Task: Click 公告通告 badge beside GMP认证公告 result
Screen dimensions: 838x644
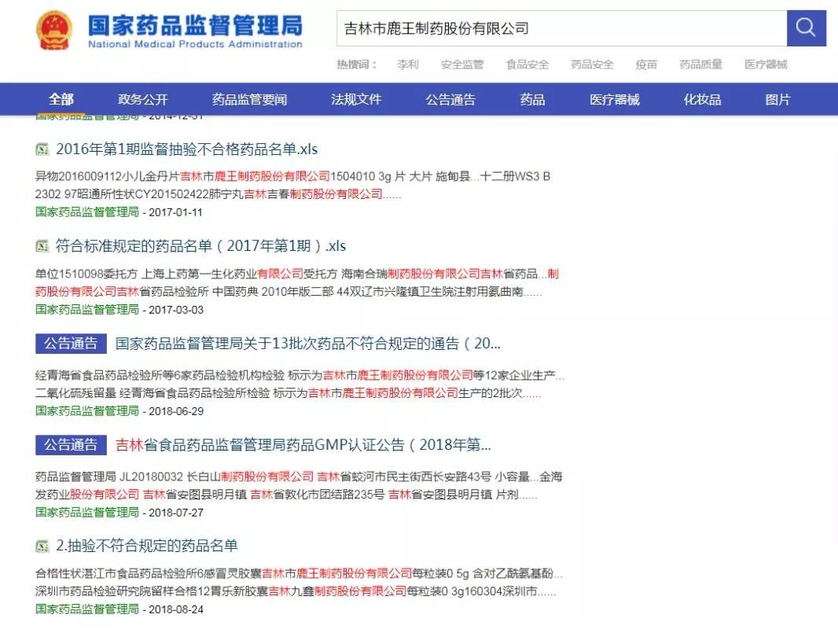Action: (x=71, y=444)
